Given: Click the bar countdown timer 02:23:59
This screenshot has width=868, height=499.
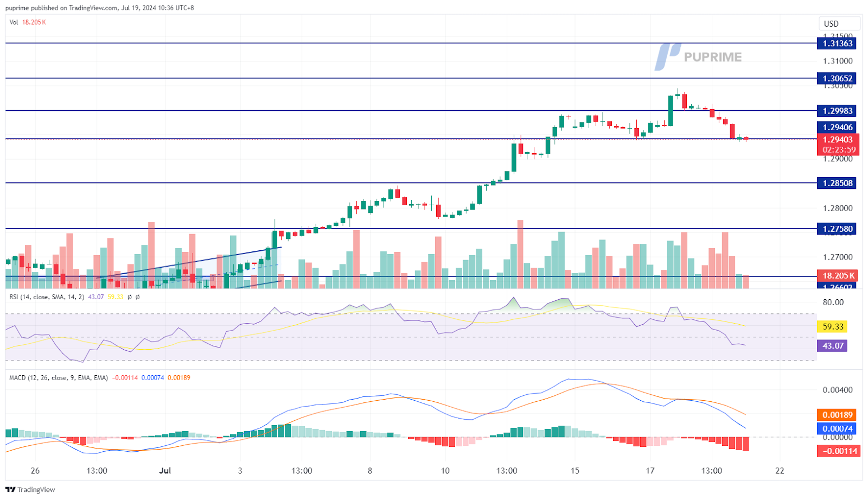Looking at the screenshot, I should click(839, 150).
